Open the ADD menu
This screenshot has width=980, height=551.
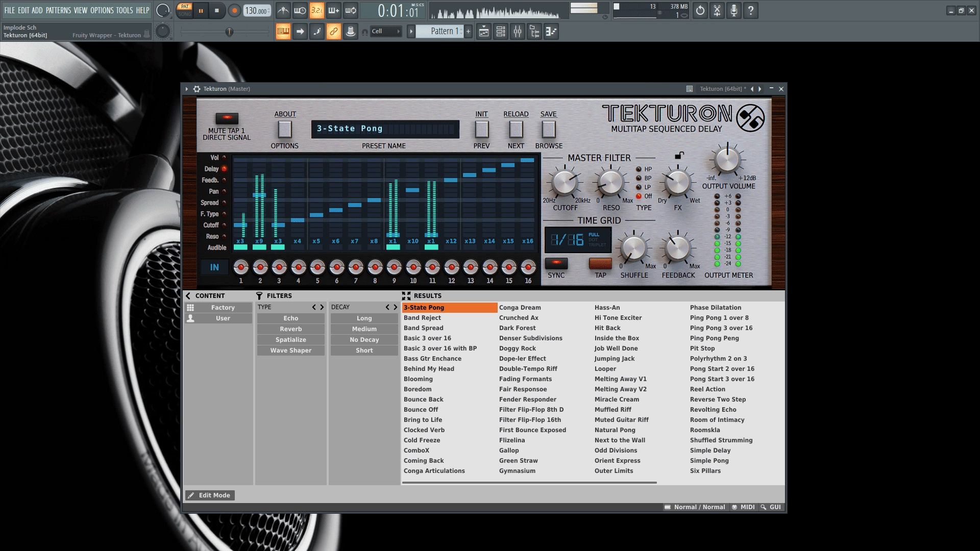(37, 10)
